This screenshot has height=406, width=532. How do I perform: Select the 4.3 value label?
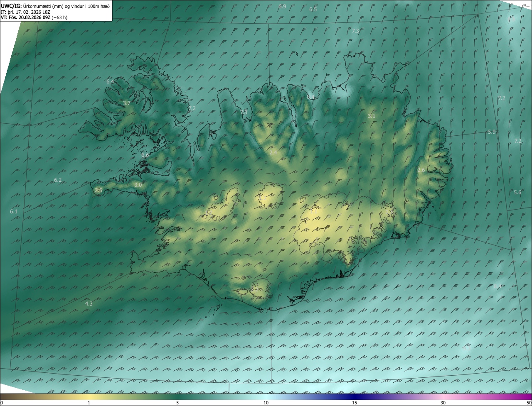(x=89, y=303)
